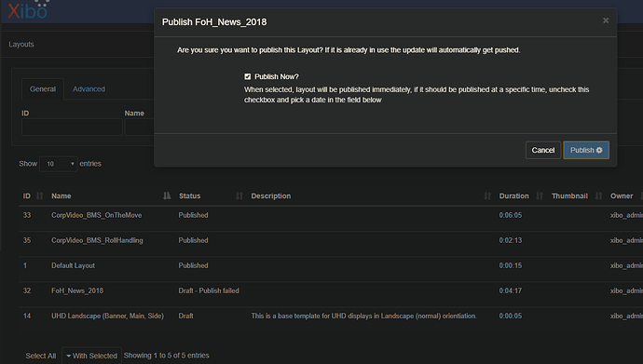Confirm with the Publish button
Screen dimensions: 643x364
(x=586, y=150)
